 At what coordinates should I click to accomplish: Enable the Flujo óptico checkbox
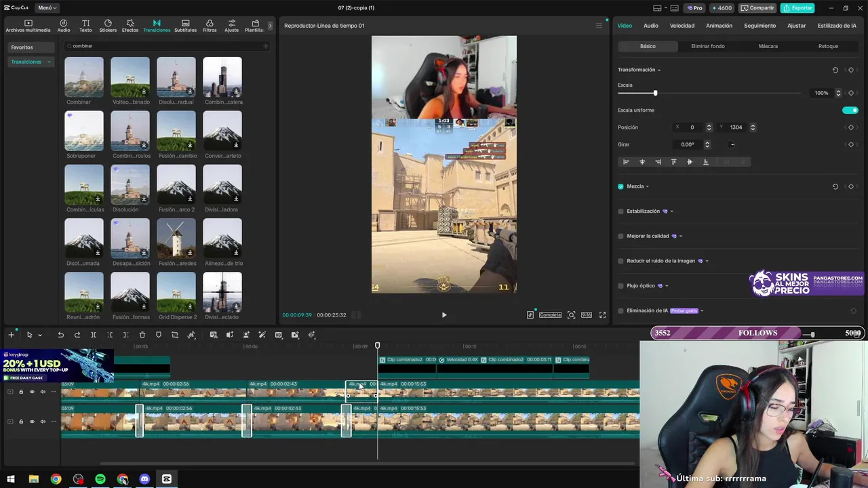click(x=620, y=286)
